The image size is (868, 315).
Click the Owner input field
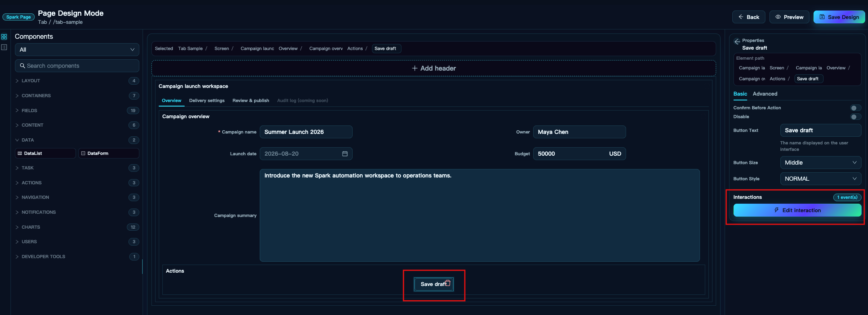point(580,132)
